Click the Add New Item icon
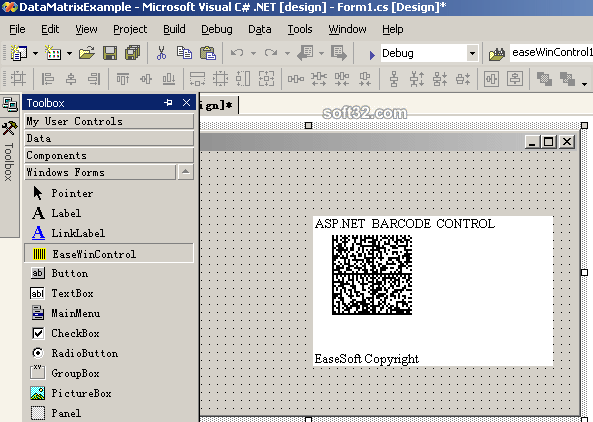The image size is (593, 422). coord(53,53)
